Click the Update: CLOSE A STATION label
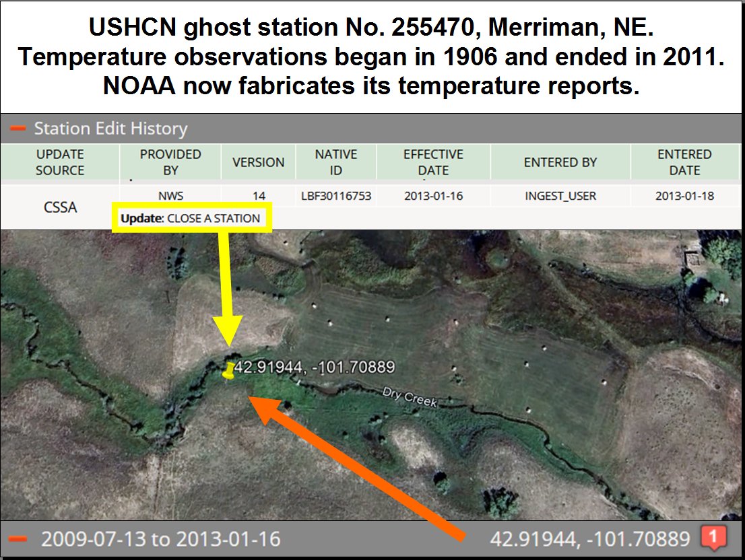745x560 pixels. pyautogui.click(x=191, y=218)
